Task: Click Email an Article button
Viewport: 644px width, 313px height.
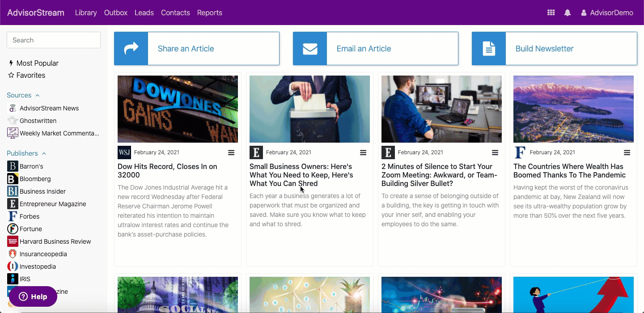Action: click(x=376, y=49)
